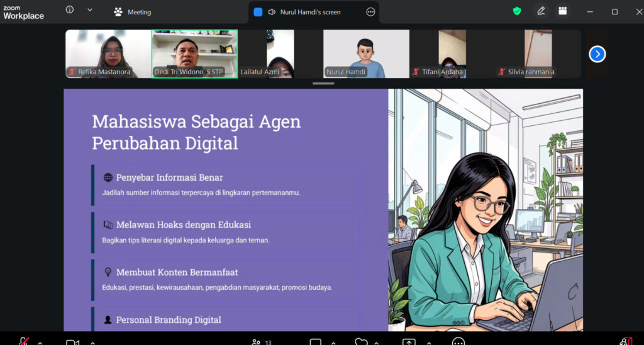The height and width of the screenshot is (345, 644).
Task: Click the red leave meeting icon
Action: click(626, 341)
